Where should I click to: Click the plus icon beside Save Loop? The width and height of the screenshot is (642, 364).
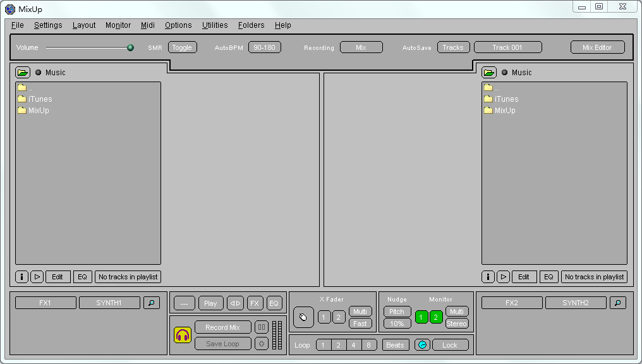(261, 344)
